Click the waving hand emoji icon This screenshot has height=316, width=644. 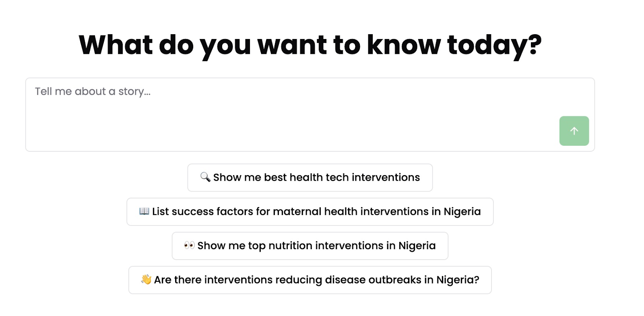click(x=146, y=279)
